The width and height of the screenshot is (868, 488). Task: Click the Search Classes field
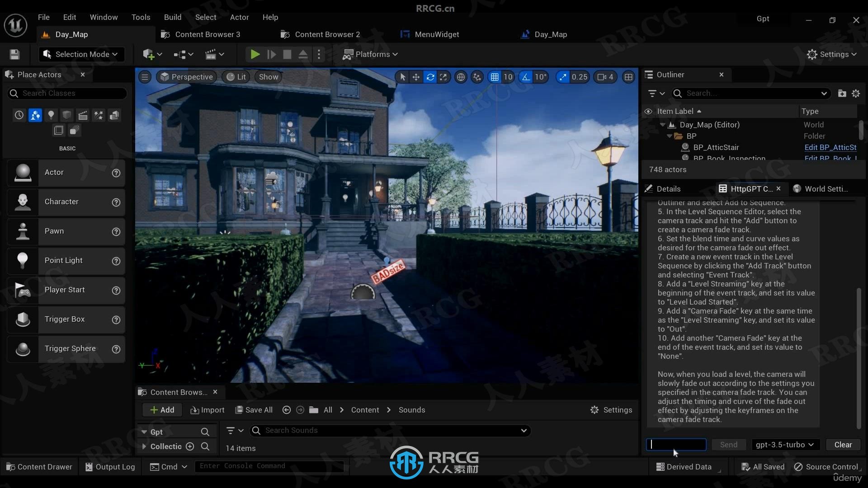[x=67, y=93]
